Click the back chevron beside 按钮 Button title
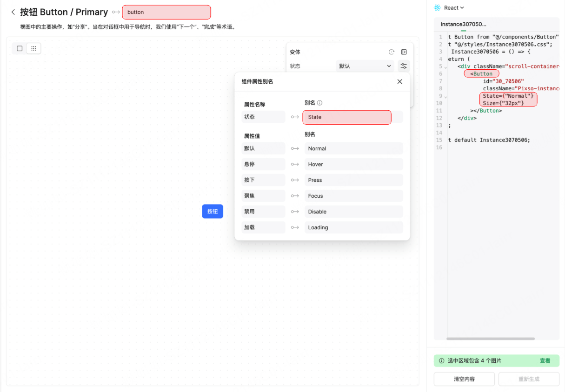This screenshot has width=565, height=392. (x=13, y=12)
